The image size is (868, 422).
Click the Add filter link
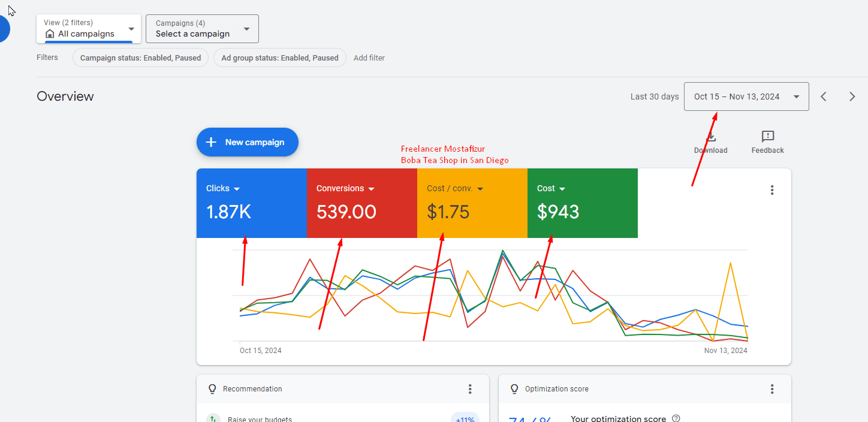(369, 58)
